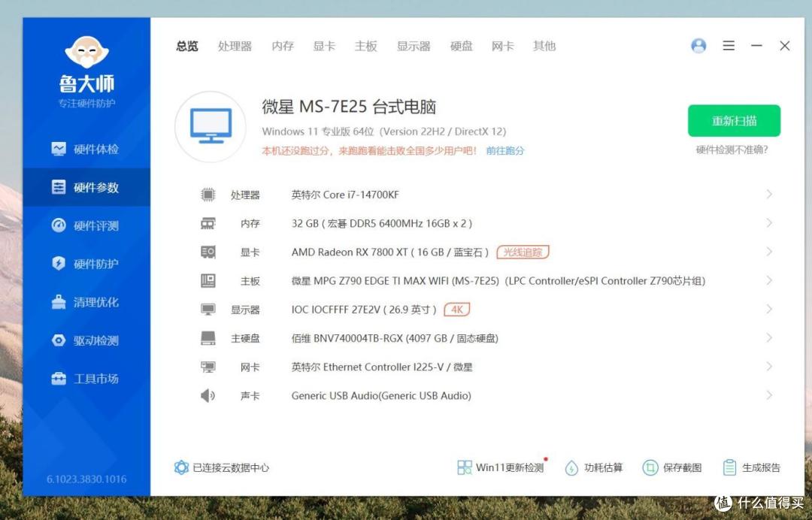
Task: Click 佰维 BNV740004TB-RGX text
Action: pos(395,338)
